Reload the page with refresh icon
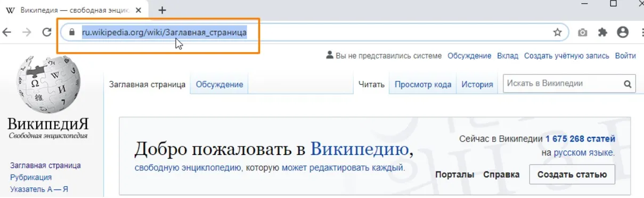644x198 pixels. click(x=46, y=32)
